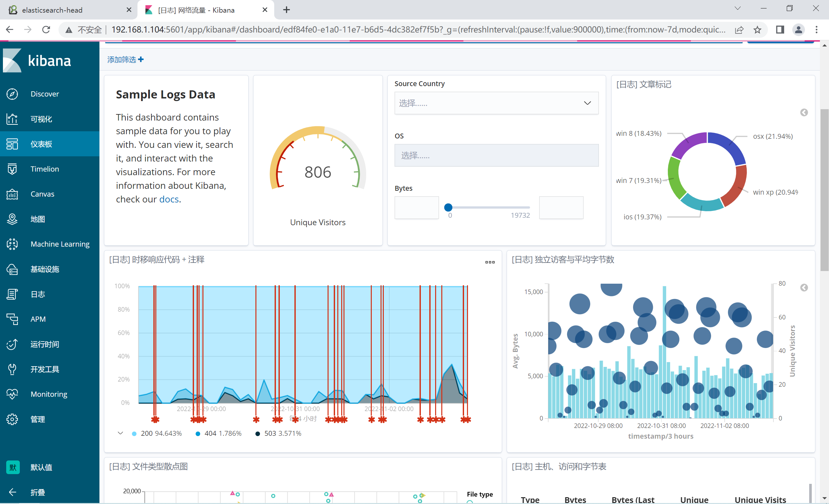Open the management gear icon
The height and width of the screenshot is (504, 829).
click(12, 419)
